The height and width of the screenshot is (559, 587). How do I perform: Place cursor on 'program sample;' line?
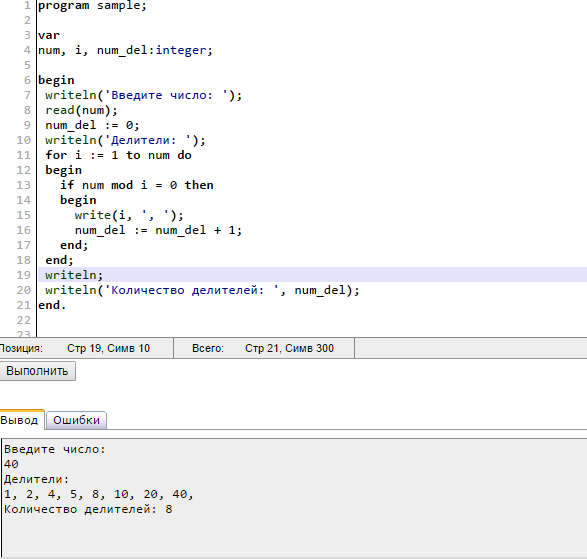point(92,6)
